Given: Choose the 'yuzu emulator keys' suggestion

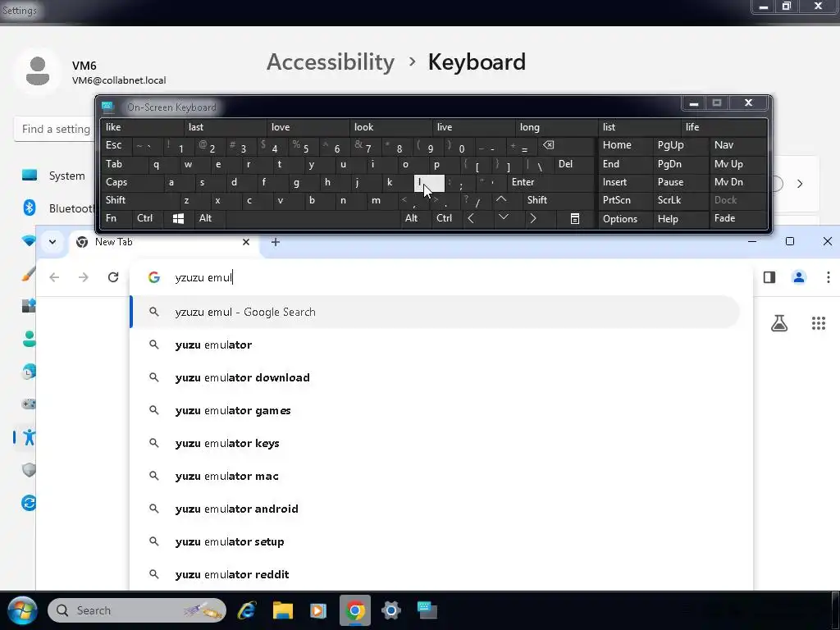Looking at the screenshot, I should click(436, 443).
